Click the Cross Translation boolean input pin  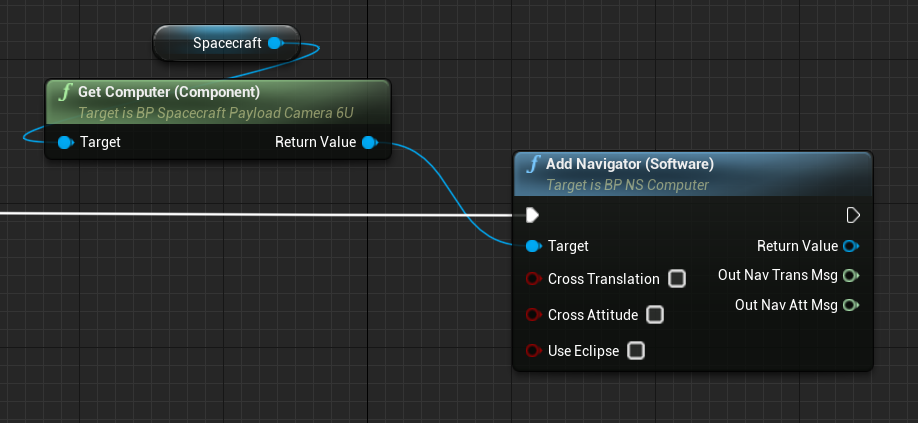click(x=533, y=279)
